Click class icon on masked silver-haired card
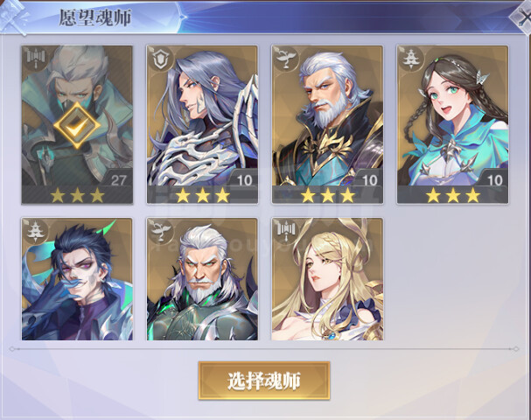Image resolution: width=531 pixels, height=420 pixels. [x=35, y=59]
